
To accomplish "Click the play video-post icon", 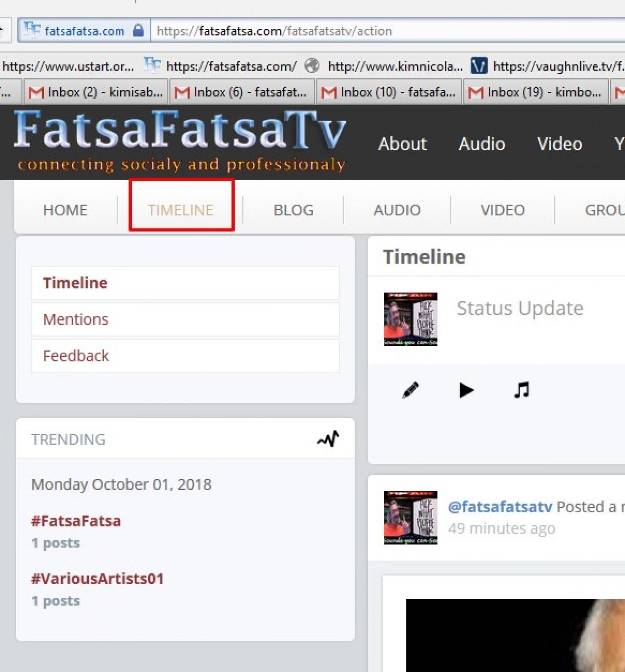I will point(466,390).
